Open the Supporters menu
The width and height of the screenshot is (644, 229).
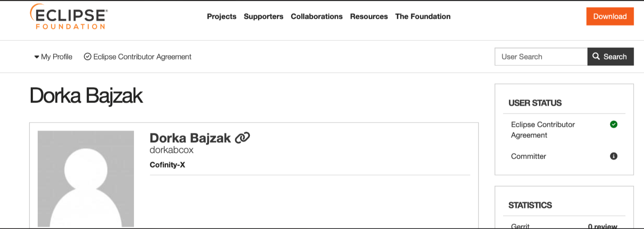(263, 16)
